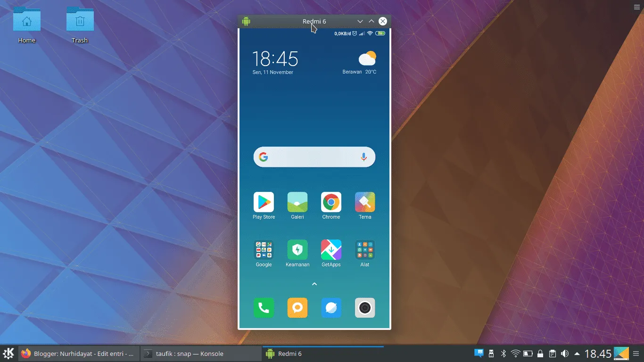Screen dimensions: 644x362
Task: Tap the Google G logo
Action: click(x=264, y=157)
